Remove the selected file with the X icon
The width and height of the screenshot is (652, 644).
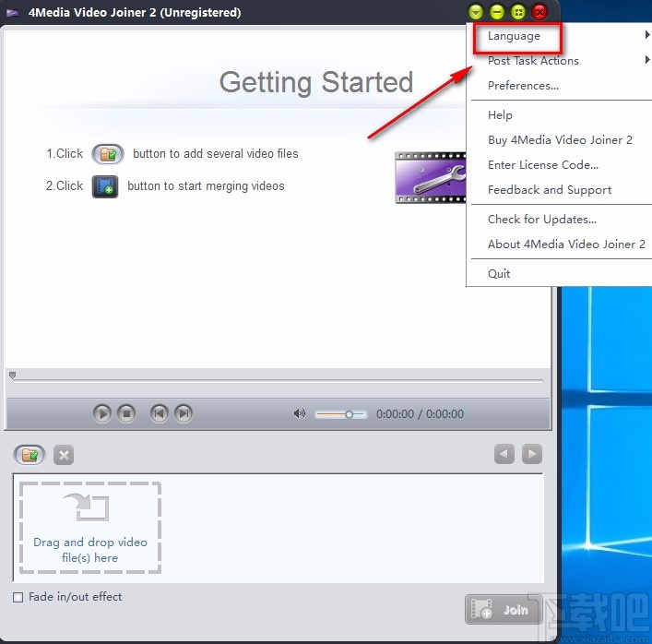64,455
